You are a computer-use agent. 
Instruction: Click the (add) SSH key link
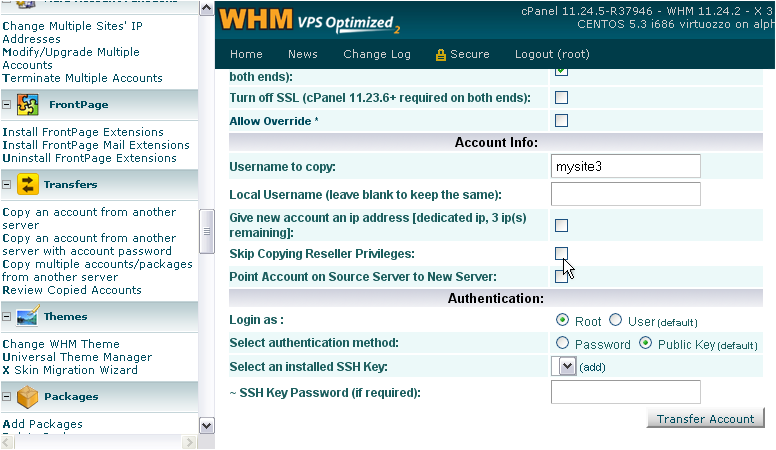click(x=592, y=367)
